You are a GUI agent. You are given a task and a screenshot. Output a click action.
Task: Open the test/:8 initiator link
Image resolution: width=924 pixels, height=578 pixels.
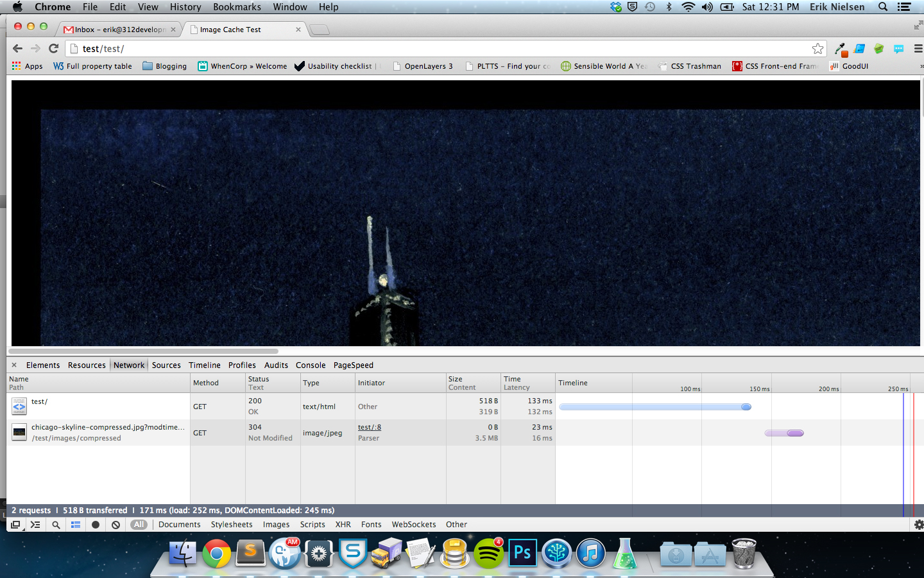[370, 427]
